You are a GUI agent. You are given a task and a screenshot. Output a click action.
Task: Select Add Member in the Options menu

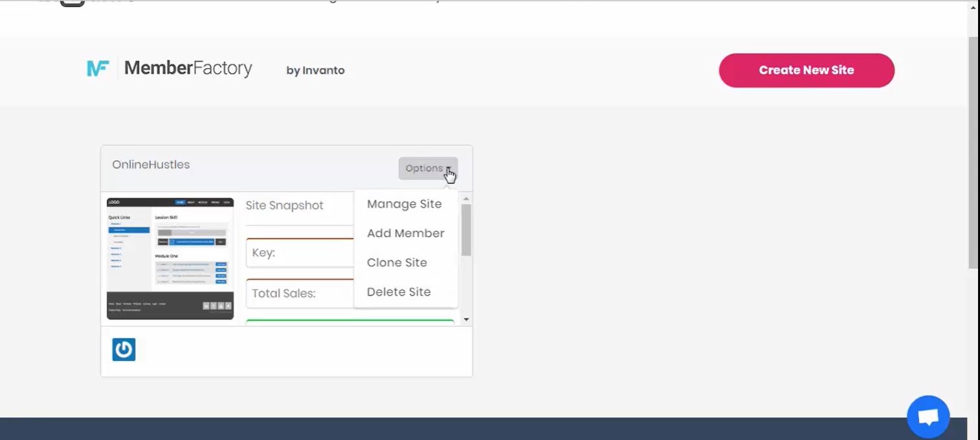[x=406, y=233]
